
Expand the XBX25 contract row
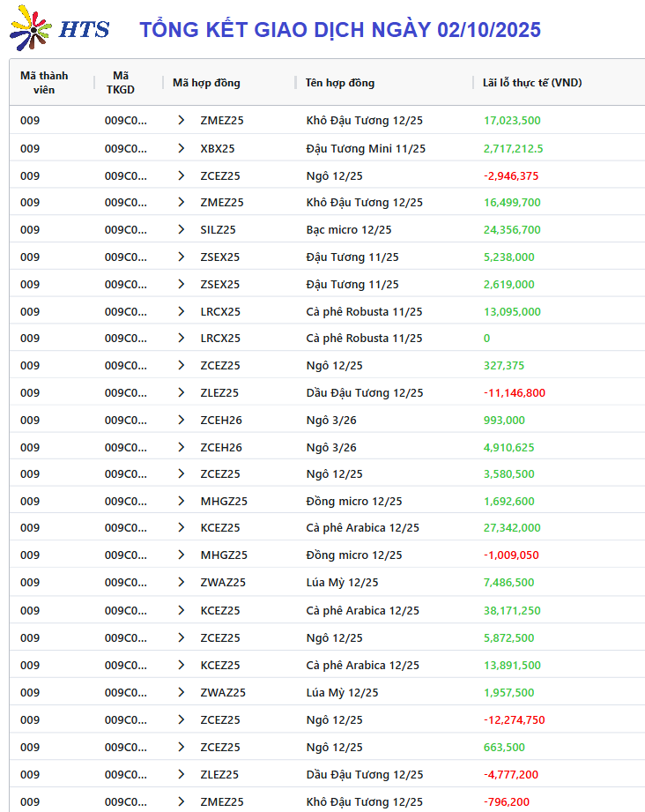[182, 148]
